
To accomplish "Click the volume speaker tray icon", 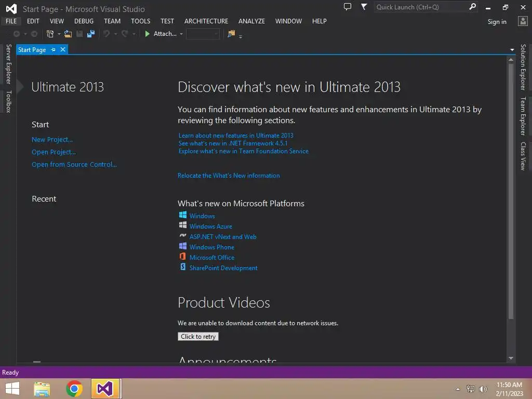I will (483, 389).
